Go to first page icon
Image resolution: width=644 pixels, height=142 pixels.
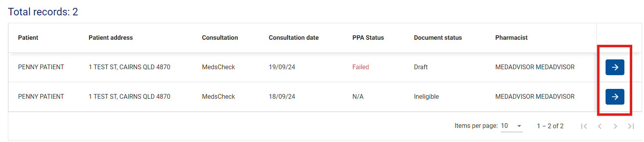[584, 126]
